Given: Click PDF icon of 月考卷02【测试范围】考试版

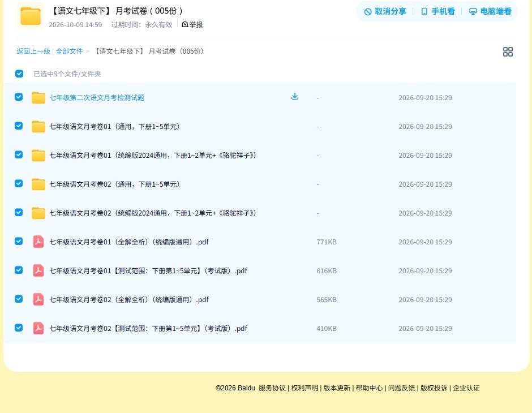Looking at the screenshot, I should [38, 328].
